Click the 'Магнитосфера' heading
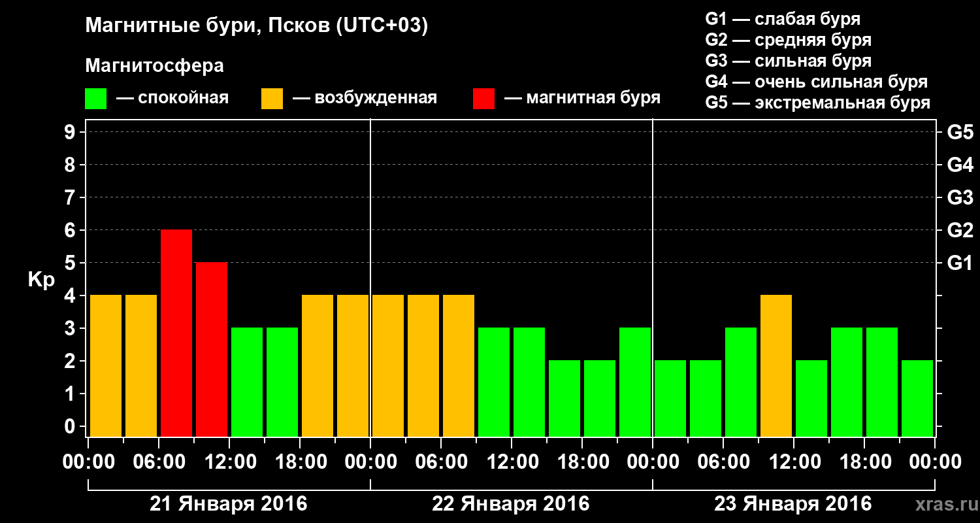The width and height of the screenshot is (980, 523). 154,66
